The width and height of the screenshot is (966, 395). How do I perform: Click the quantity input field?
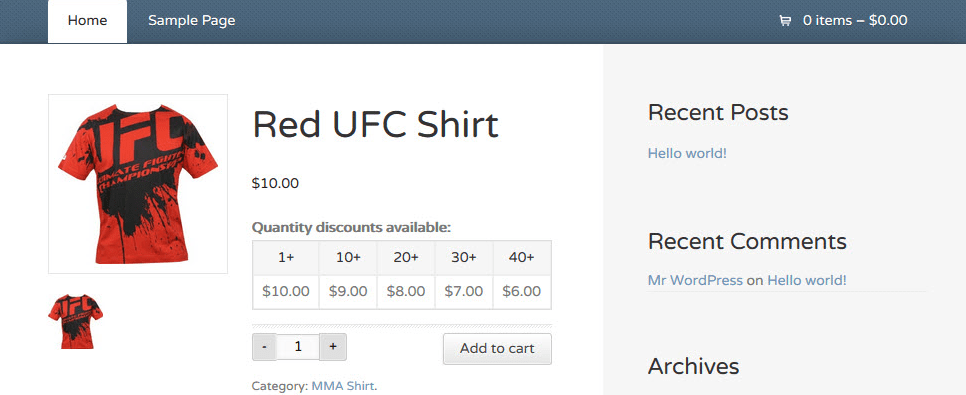coord(298,347)
